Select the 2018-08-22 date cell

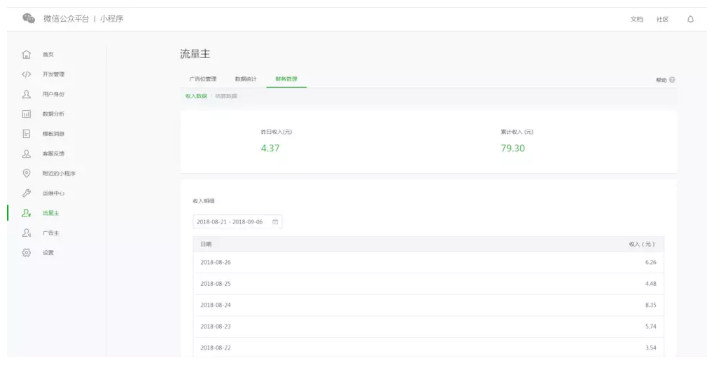tap(215, 348)
